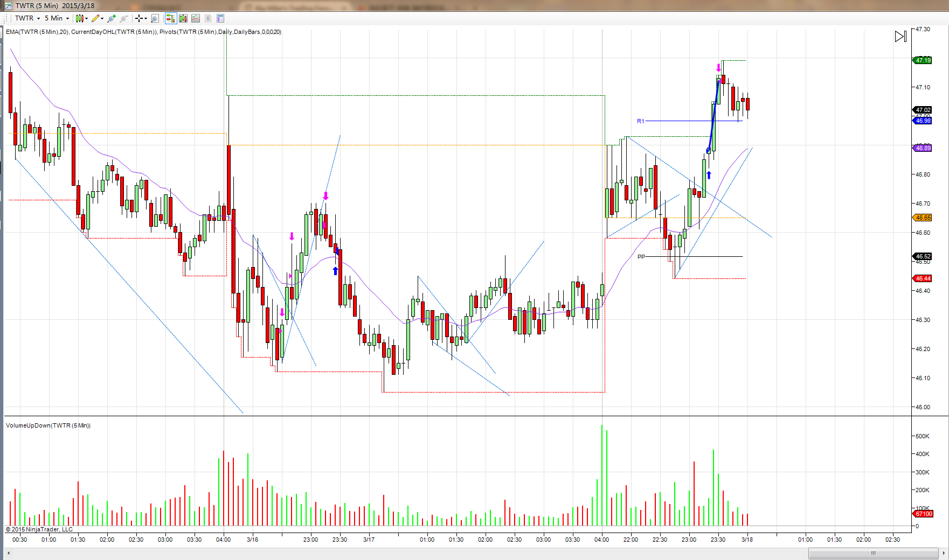Expand the drawing tools dropdown arrow

click(102, 18)
